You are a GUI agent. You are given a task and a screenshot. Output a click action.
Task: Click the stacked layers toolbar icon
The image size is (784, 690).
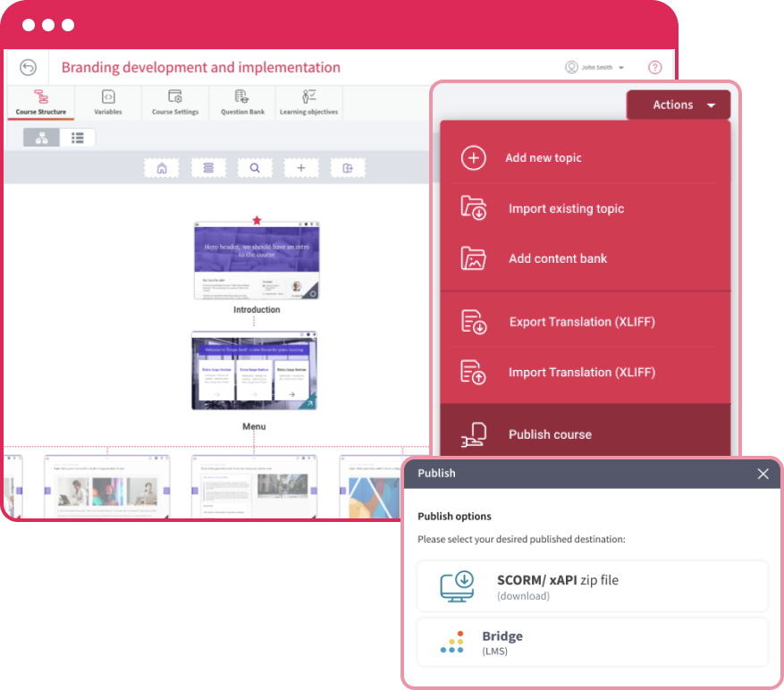point(208,168)
